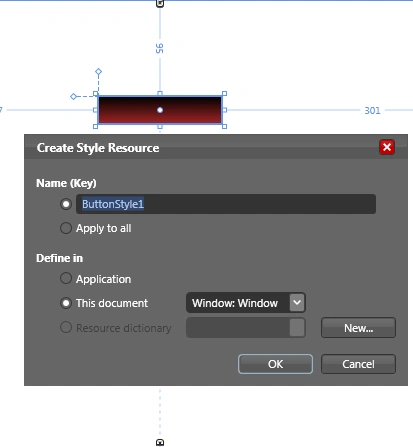This screenshot has width=413, height=447.
Task: Choose the Apply to all radio option
Action: pyautogui.click(x=66, y=228)
